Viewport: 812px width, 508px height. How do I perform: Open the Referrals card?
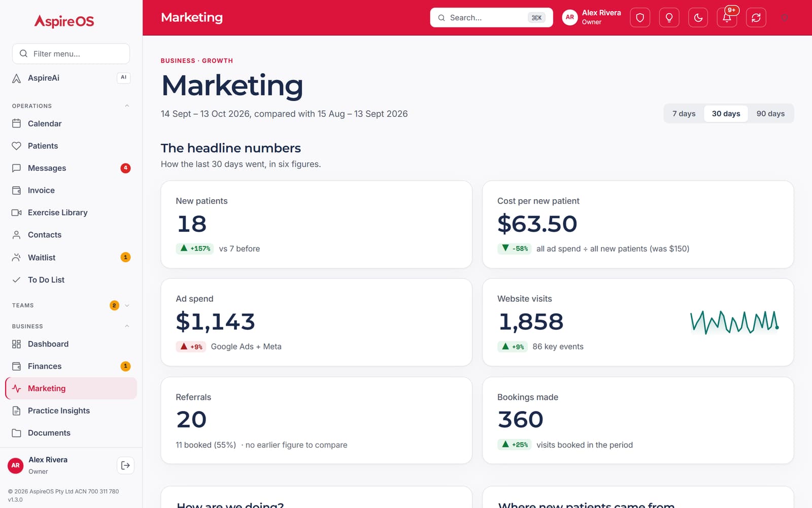click(x=316, y=420)
